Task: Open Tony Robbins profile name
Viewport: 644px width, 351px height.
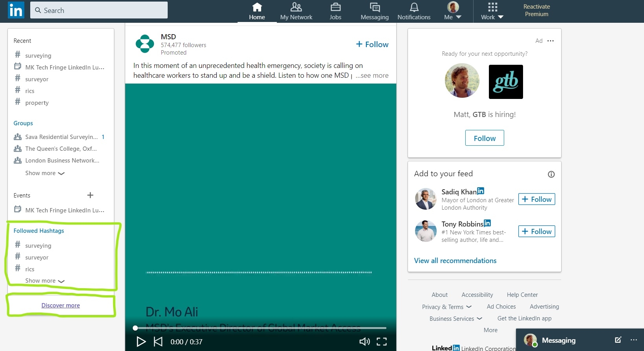Action: tap(462, 224)
